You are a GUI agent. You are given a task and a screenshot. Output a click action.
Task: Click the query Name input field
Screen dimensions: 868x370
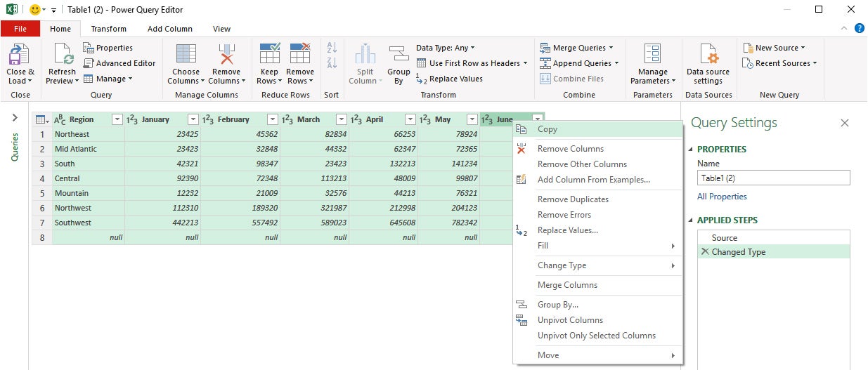[773, 178]
